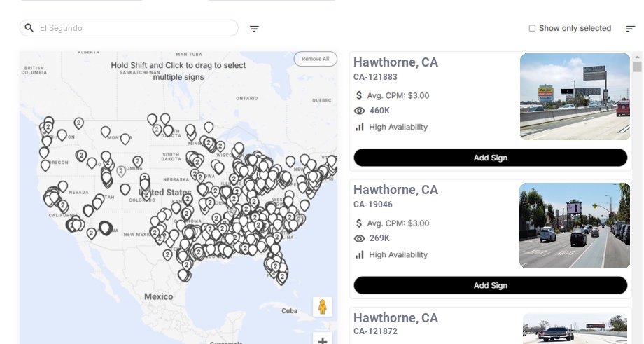The height and width of the screenshot is (344, 644).
Task: Open the sort icon at top right
Action: [630, 29]
